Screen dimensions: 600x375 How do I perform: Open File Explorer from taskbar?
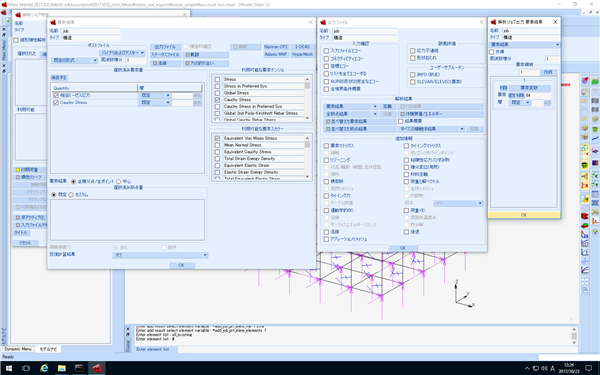(x=62, y=368)
